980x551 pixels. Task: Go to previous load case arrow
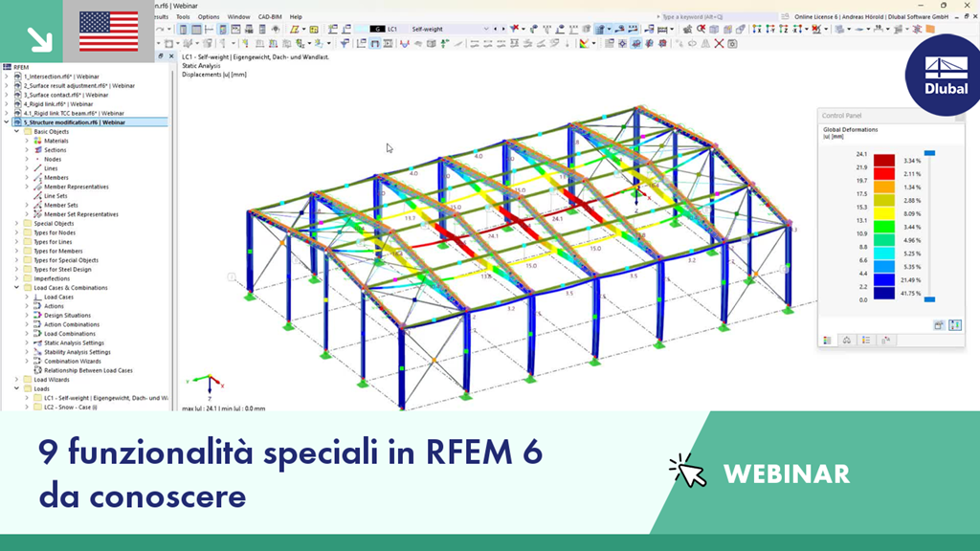pos(496,29)
